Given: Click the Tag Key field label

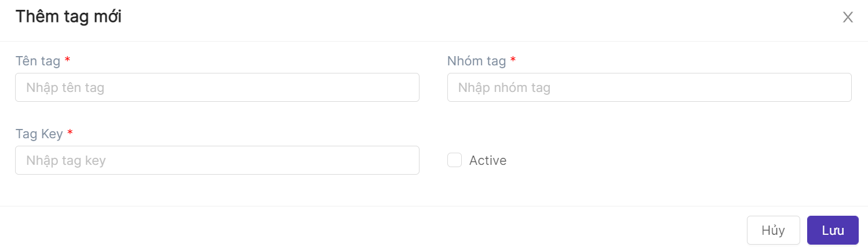Looking at the screenshot, I should pos(39,134).
